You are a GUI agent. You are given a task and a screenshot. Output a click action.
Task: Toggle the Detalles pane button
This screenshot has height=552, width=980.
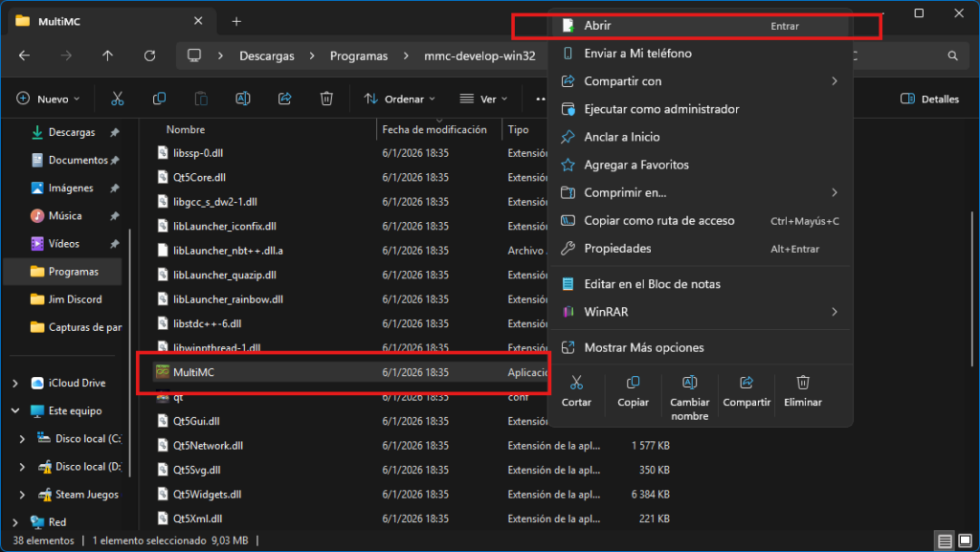coord(929,99)
